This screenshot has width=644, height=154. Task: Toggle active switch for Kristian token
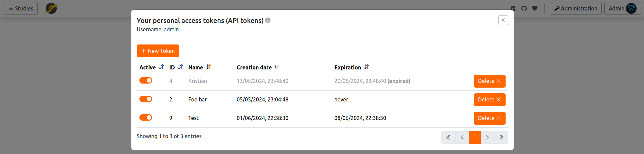146,81
